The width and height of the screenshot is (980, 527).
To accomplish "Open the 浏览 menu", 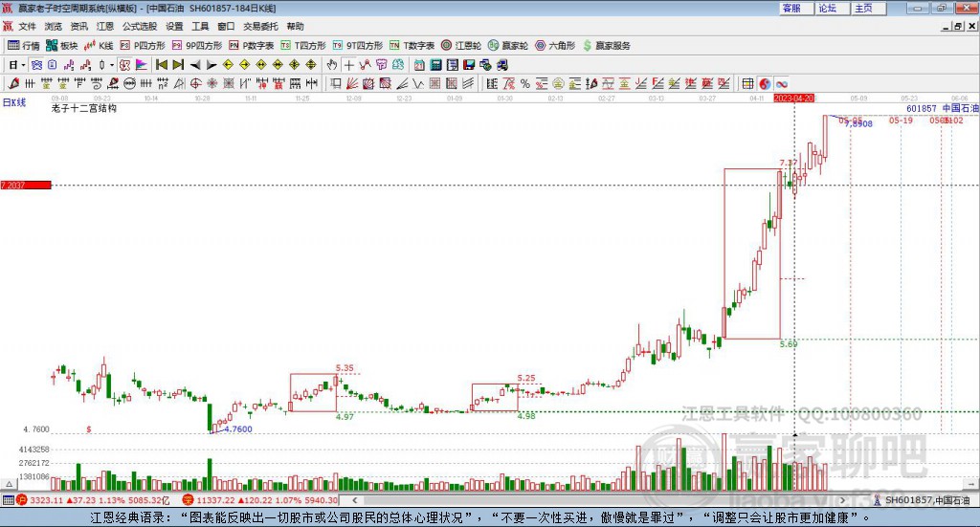I will click(54, 26).
